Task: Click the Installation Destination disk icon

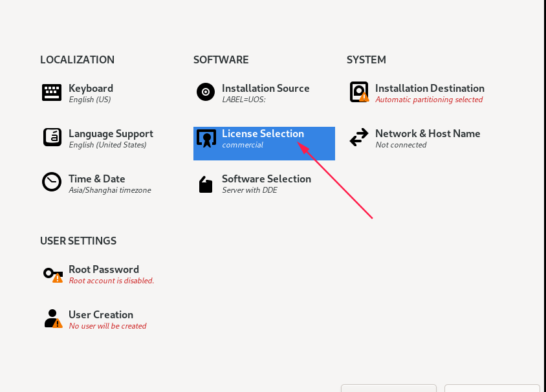Action: click(359, 93)
